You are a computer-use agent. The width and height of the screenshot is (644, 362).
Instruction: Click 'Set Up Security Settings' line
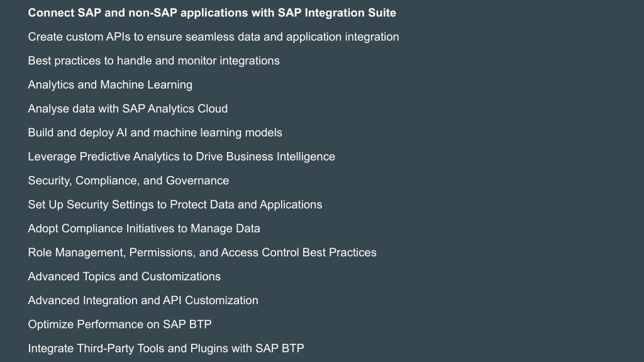(x=175, y=204)
